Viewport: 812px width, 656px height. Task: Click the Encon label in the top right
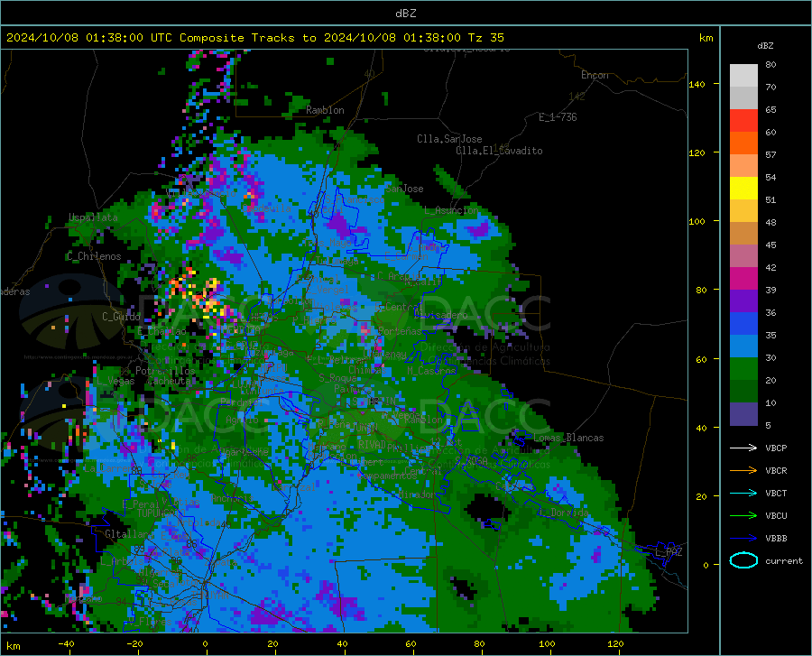click(595, 75)
